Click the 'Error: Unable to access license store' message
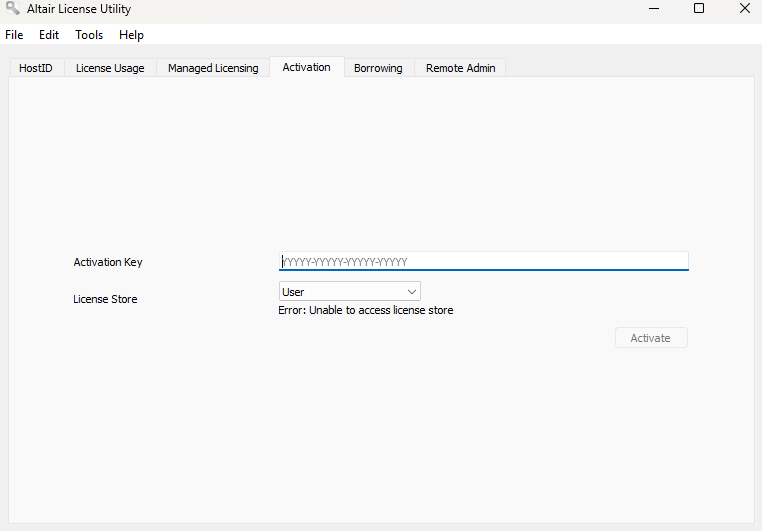This screenshot has height=531, width=762. pyautogui.click(x=365, y=310)
